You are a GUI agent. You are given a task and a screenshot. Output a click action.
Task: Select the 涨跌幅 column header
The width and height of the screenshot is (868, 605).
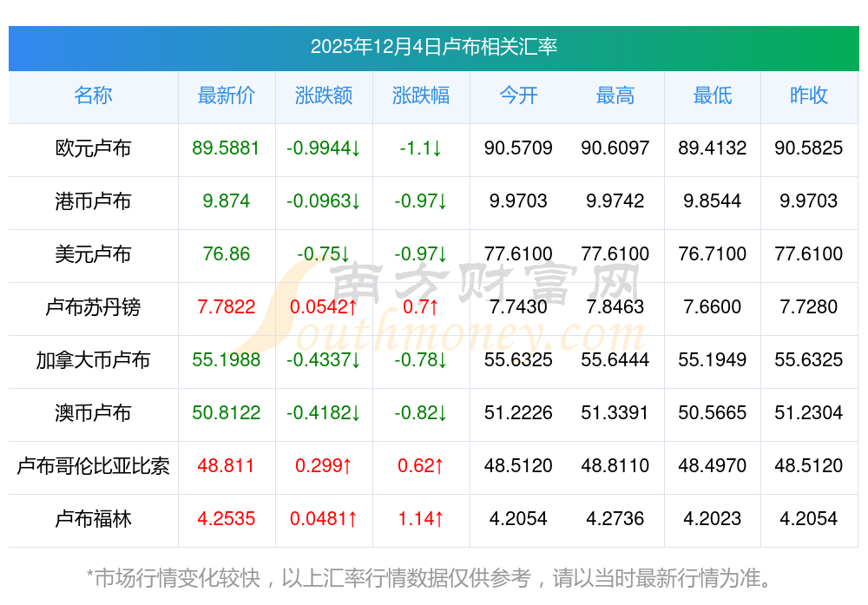(x=421, y=96)
